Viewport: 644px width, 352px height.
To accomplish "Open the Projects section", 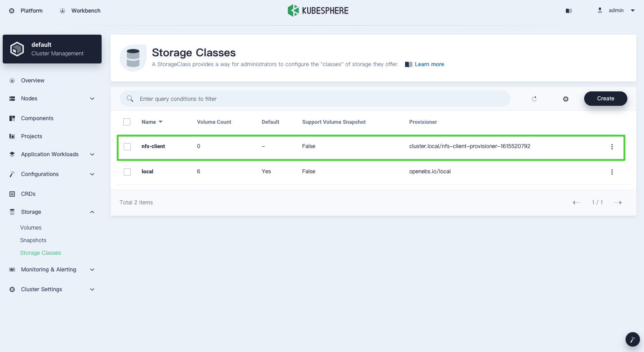I will point(31,136).
